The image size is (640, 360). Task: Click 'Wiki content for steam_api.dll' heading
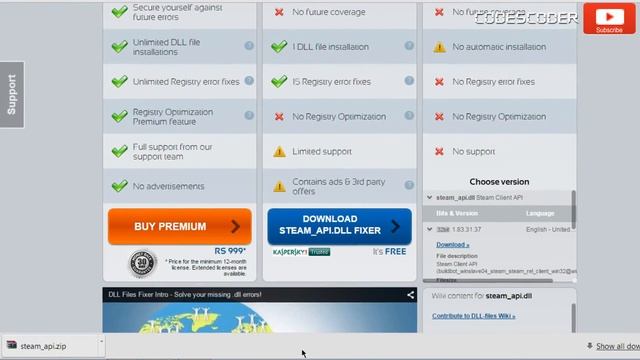click(x=482, y=296)
